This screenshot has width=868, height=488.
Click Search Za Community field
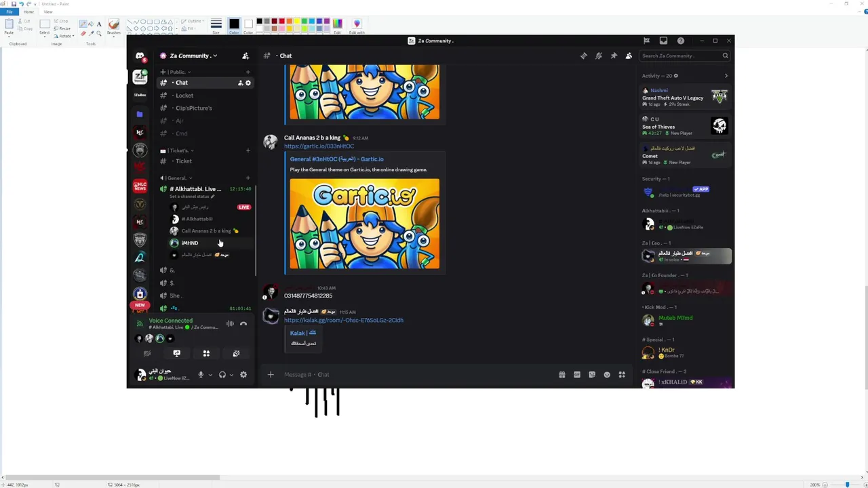tap(685, 56)
